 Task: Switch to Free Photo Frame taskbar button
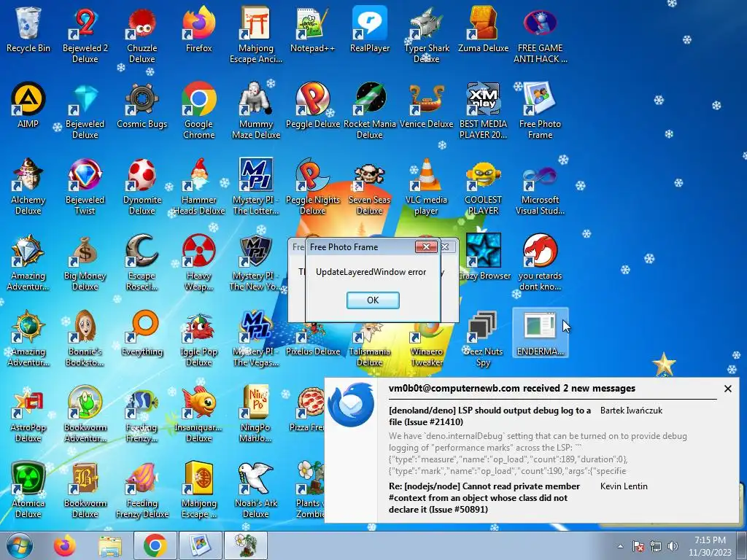coord(201,545)
